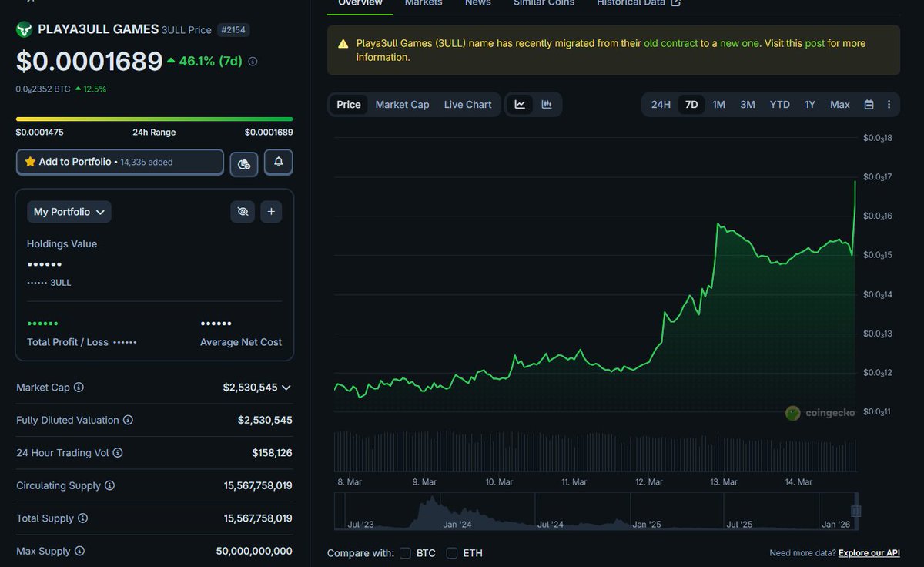Select the line chart type icon
924x567 pixels.
[520, 105]
